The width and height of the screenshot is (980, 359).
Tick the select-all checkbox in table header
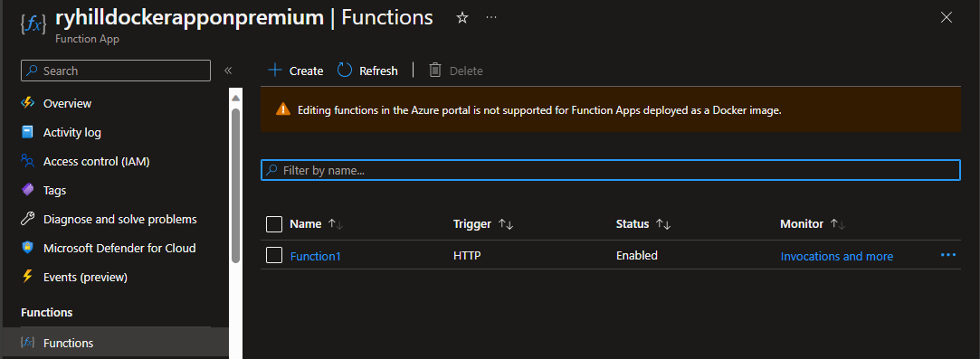click(x=274, y=223)
